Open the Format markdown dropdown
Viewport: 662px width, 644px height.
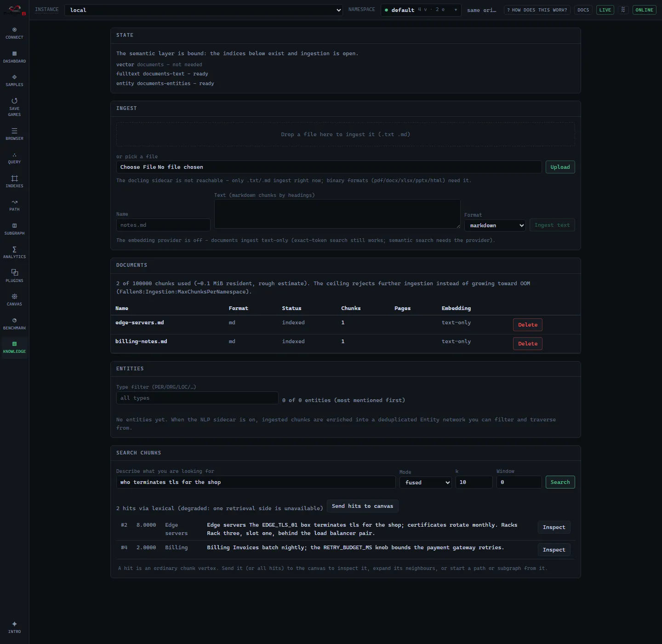click(x=495, y=225)
